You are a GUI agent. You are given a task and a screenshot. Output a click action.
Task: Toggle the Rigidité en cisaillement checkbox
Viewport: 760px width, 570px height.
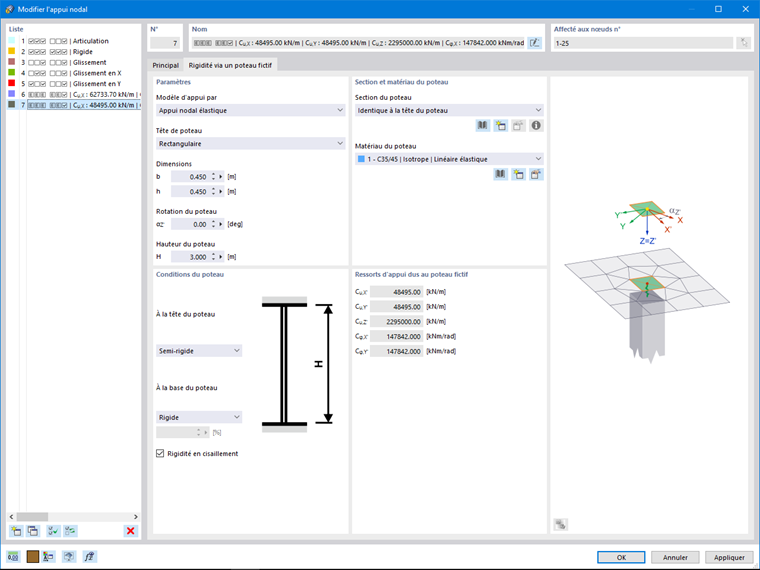pyautogui.click(x=160, y=453)
